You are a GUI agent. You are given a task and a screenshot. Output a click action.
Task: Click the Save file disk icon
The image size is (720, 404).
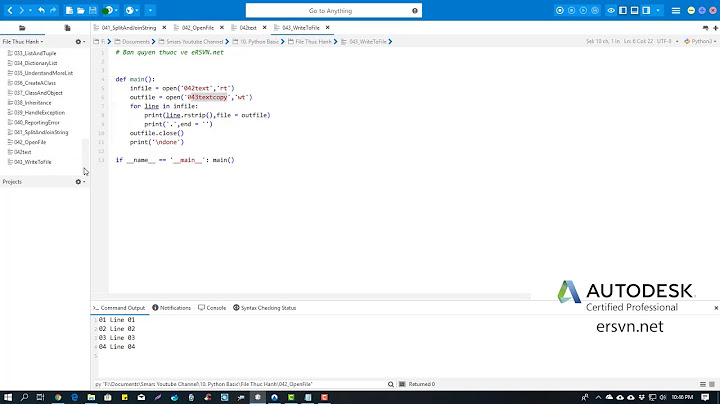[x=93, y=10]
